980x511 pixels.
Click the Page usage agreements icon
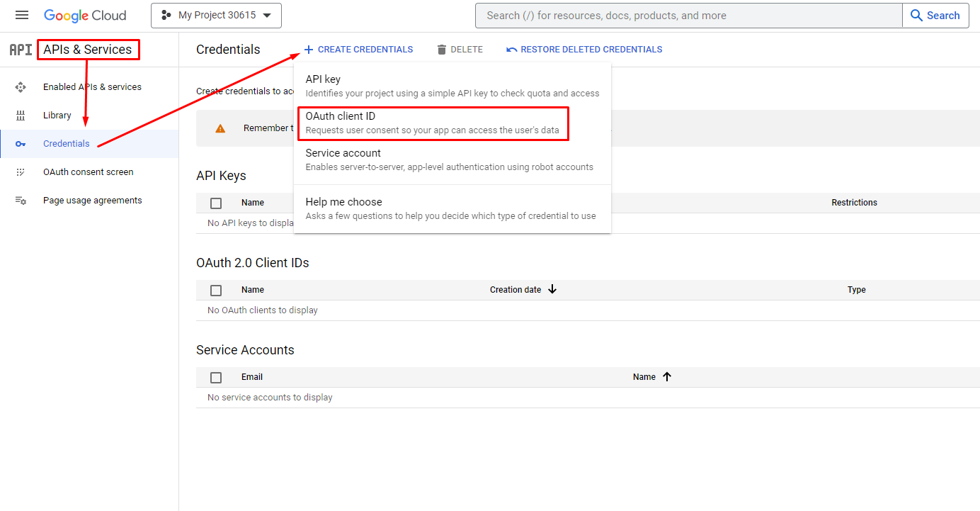click(21, 201)
